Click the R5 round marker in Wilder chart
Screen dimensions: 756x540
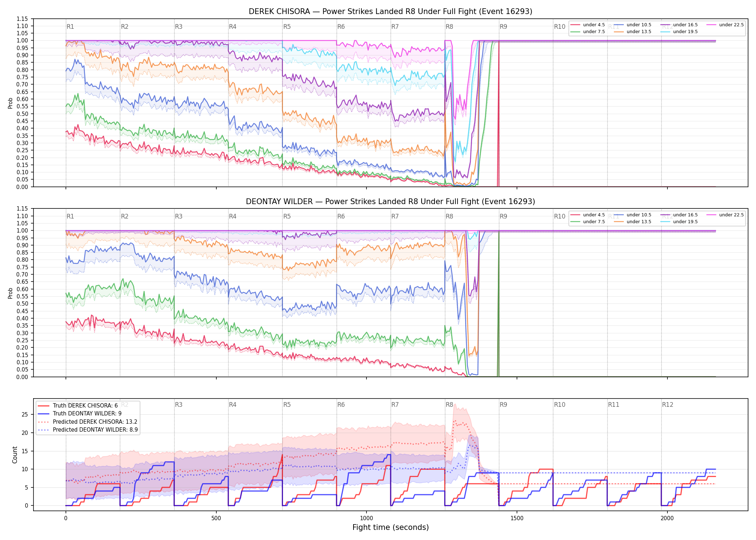tap(287, 216)
